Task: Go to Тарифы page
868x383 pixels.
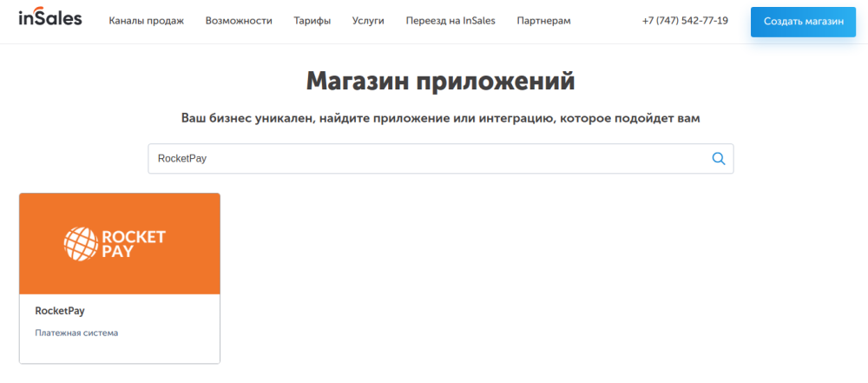Action: click(312, 21)
